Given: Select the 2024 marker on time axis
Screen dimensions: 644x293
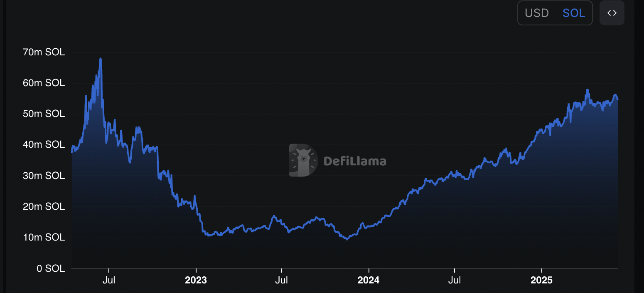Looking at the screenshot, I should click(369, 281).
